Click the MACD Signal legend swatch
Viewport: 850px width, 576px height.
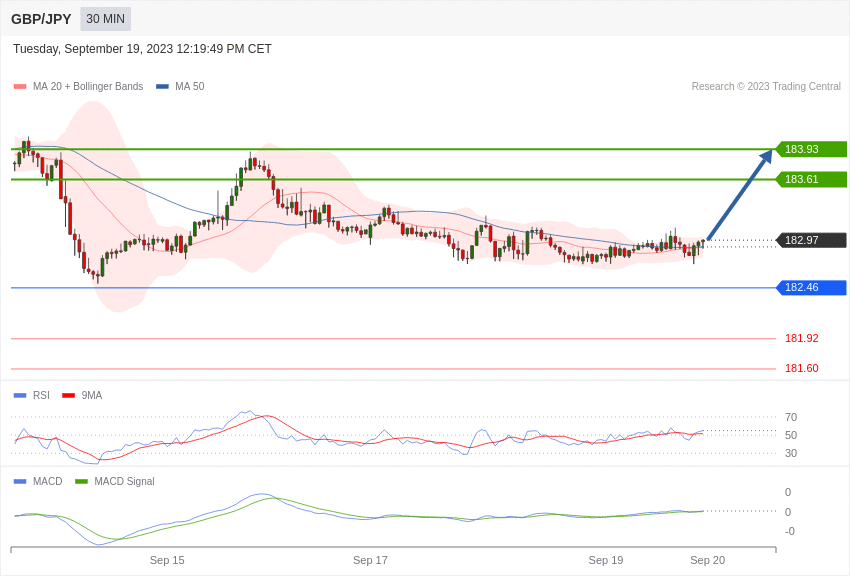pos(81,481)
